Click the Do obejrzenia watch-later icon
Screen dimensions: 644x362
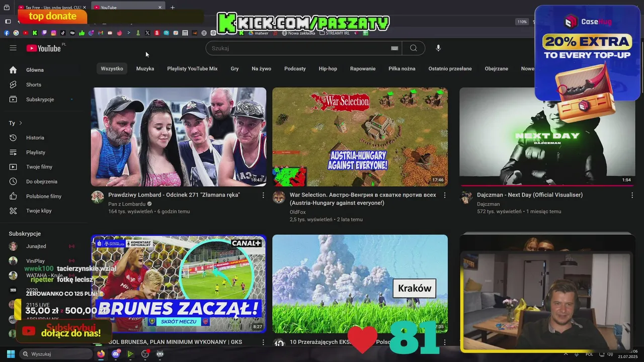pyautogui.click(x=14, y=182)
